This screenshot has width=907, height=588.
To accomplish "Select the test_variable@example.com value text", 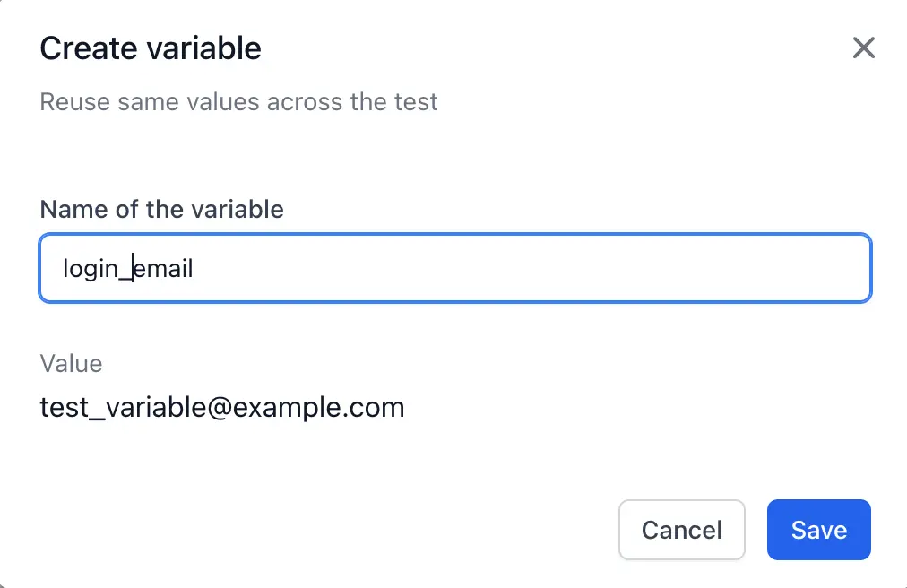I will click(222, 408).
